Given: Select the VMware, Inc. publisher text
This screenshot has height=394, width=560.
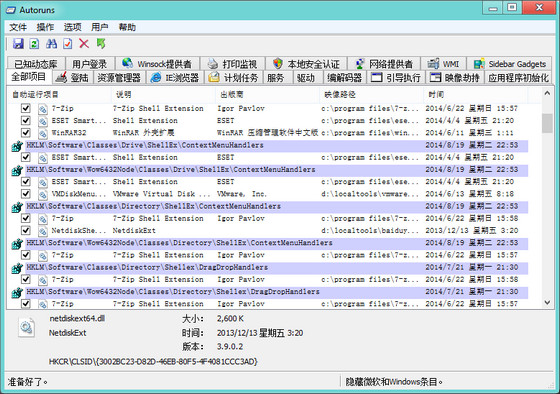Looking at the screenshot, I should click(242, 194).
